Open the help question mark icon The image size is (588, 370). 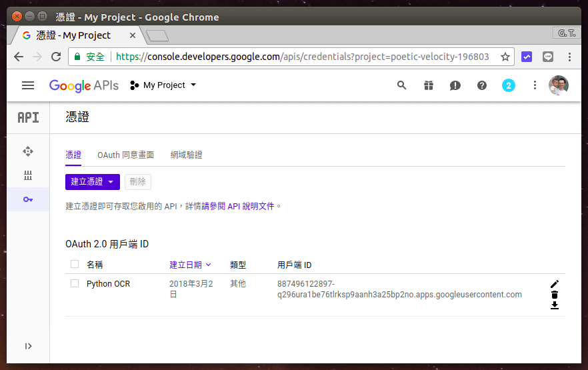pos(482,85)
